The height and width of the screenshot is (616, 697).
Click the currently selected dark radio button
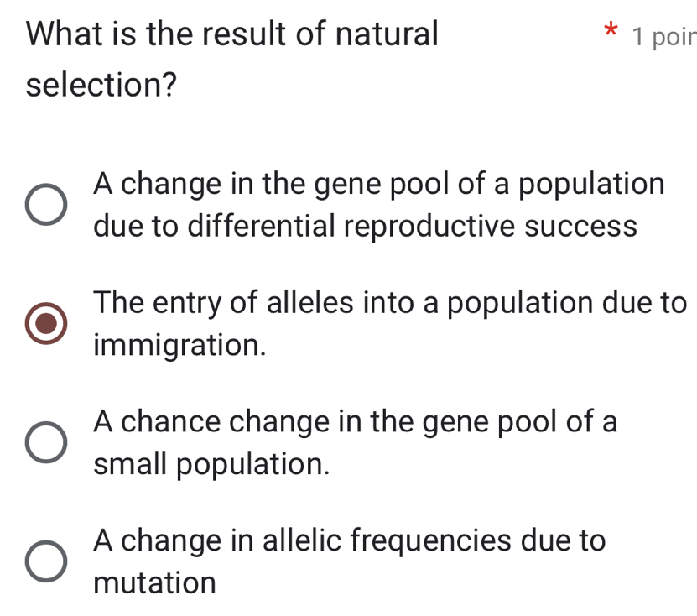click(x=48, y=324)
